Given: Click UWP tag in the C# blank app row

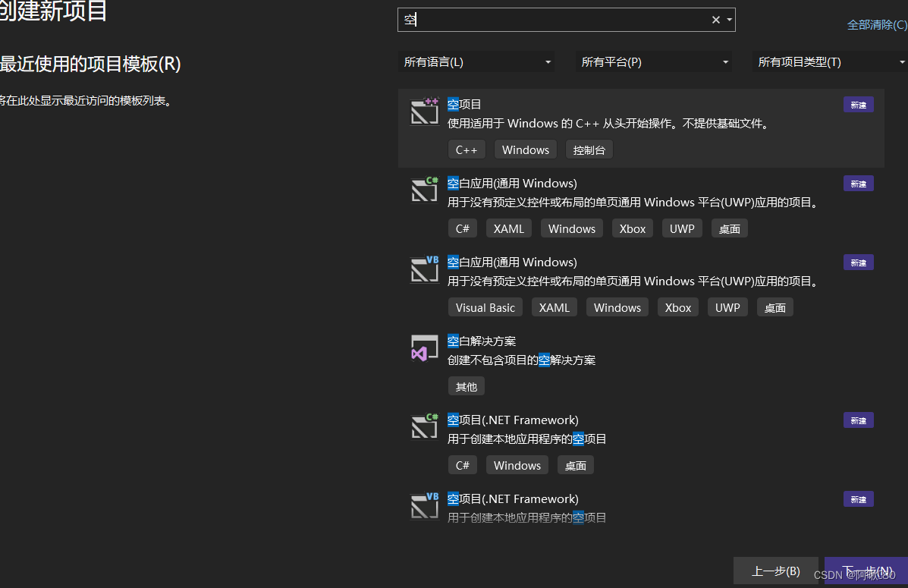Looking at the screenshot, I should (682, 228).
